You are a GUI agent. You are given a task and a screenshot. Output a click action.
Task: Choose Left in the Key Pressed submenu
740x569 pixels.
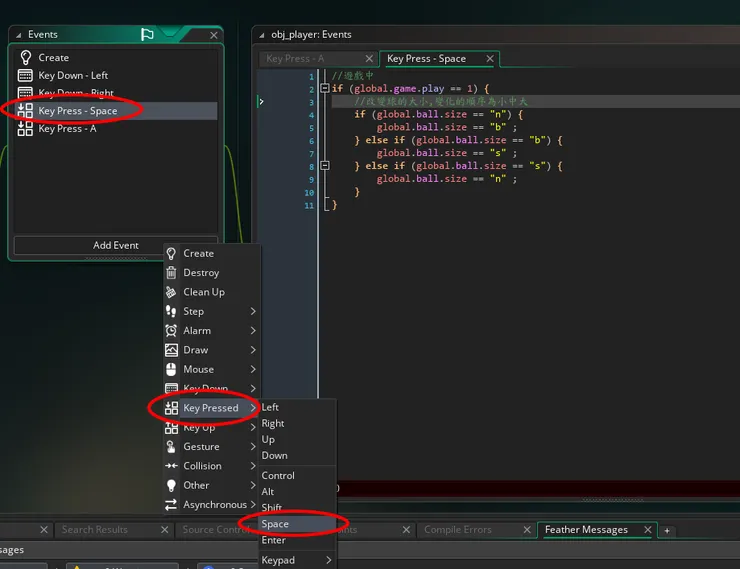[x=298, y=407]
